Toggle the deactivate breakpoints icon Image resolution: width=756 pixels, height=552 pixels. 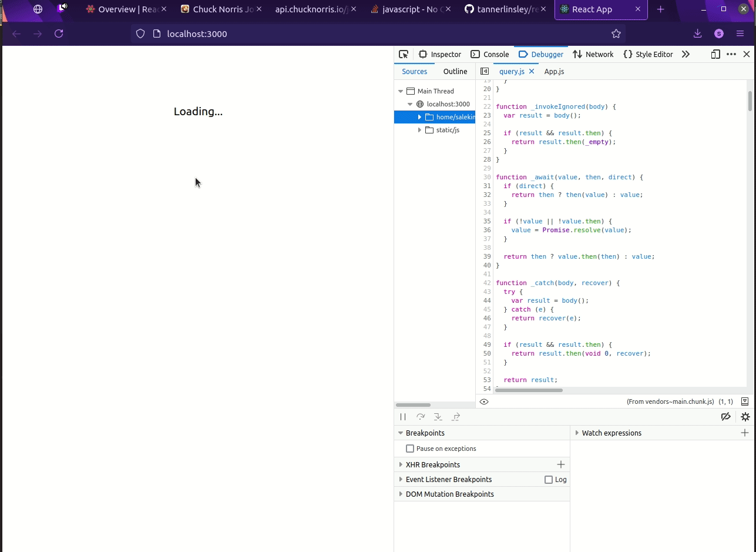pyautogui.click(x=726, y=417)
